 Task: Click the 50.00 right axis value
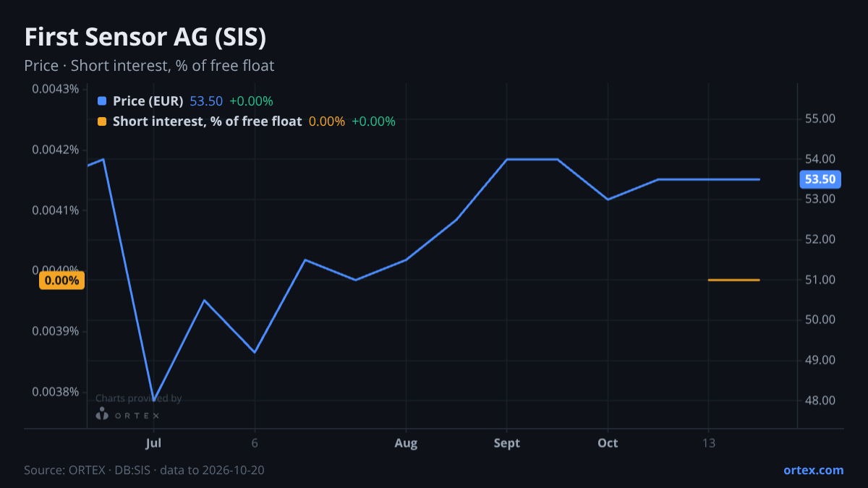820,320
